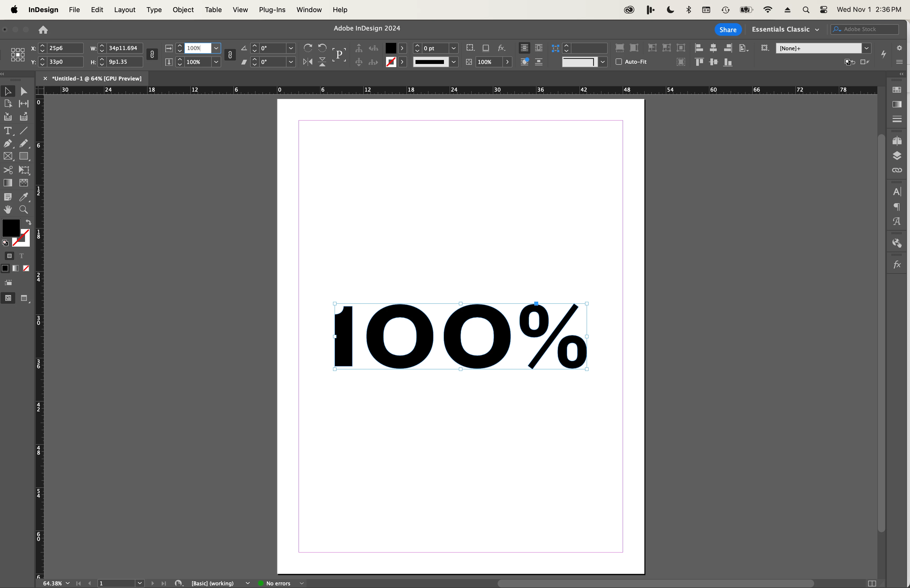
Task: Select the Rectangle Frame tool
Action: tap(7, 156)
